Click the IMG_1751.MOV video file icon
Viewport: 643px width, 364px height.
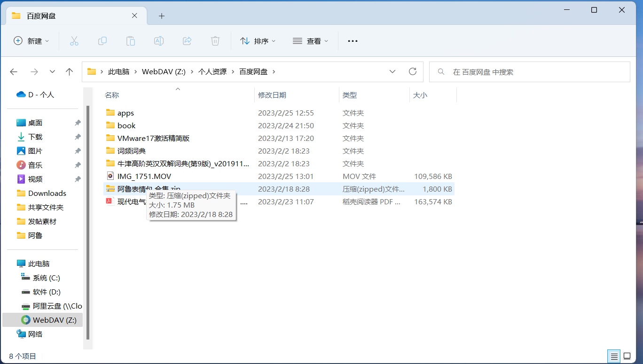(110, 176)
